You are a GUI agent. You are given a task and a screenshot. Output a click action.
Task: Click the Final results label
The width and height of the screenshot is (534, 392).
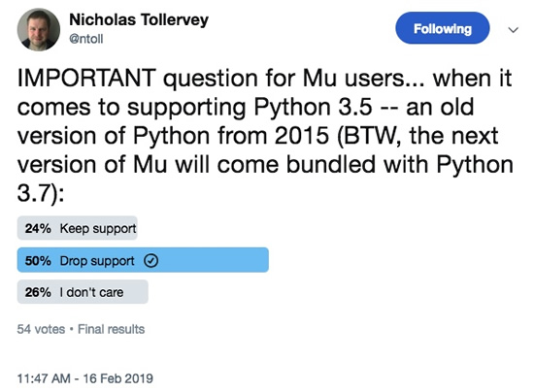(111, 329)
